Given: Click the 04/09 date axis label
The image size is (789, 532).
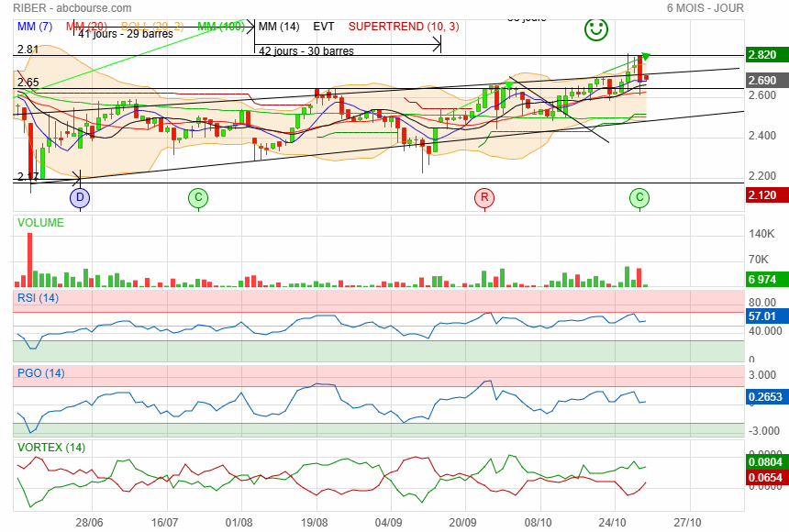Looking at the screenshot, I should point(388,523).
